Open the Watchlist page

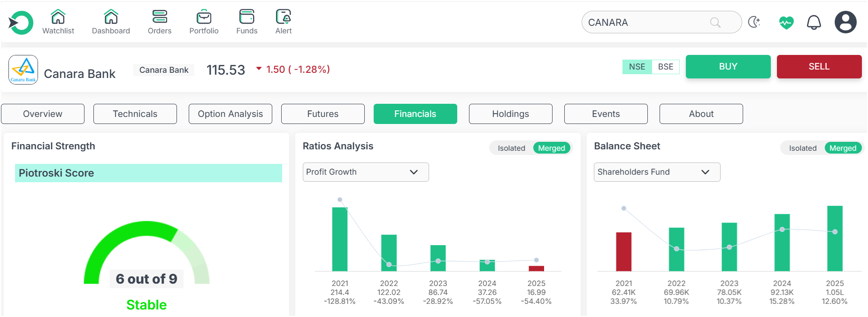[x=58, y=22]
